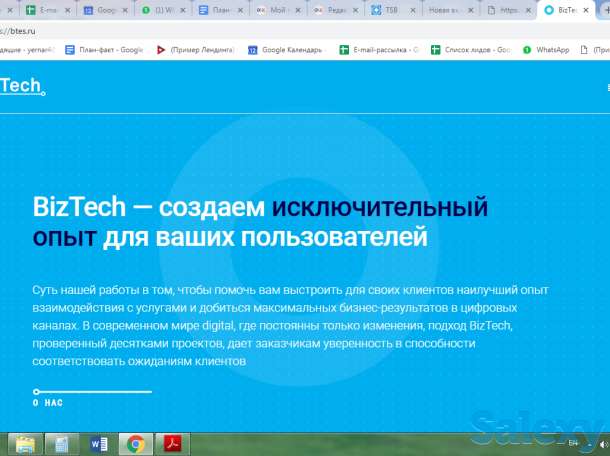The width and height of the screenshot is (610, 456).
Task: Close the План document tab
Action: (240, 11)
